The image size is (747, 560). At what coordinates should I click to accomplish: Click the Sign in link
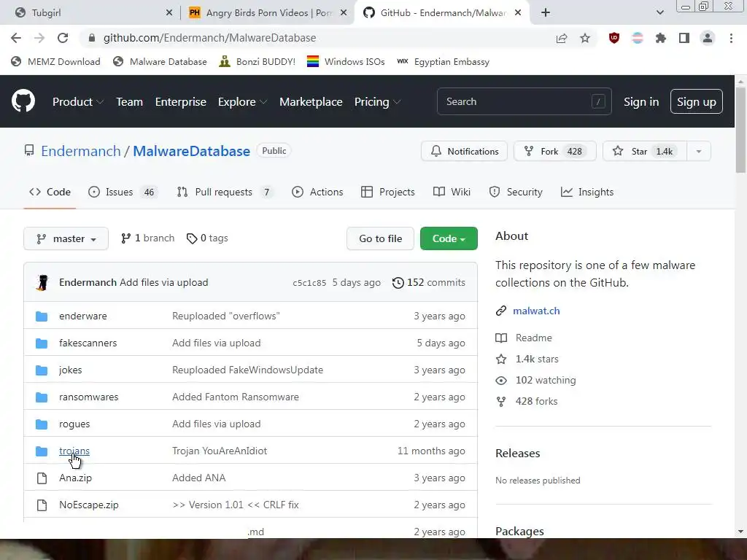coord(641,102)
